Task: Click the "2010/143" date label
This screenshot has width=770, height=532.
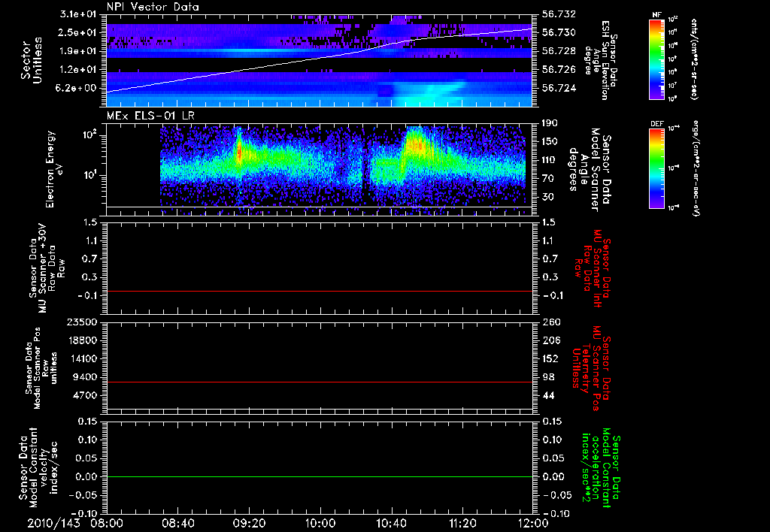Action: pyautogui.click(x=53, y=523)
